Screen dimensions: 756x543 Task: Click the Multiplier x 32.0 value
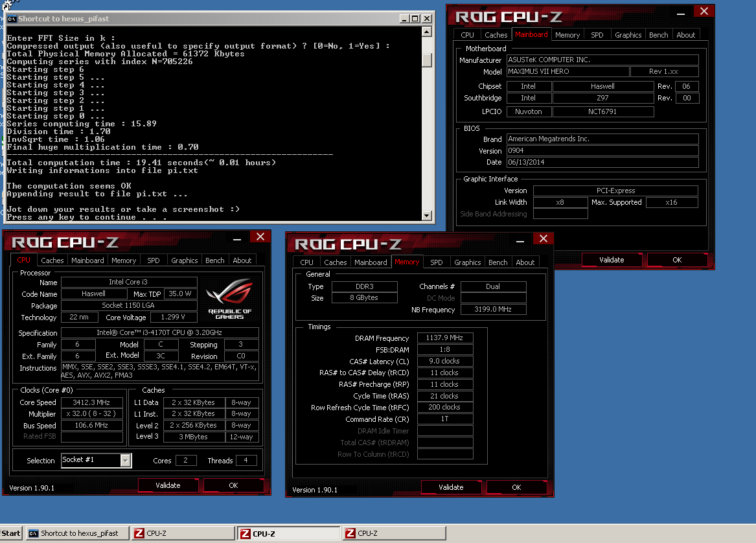(91, 414)
